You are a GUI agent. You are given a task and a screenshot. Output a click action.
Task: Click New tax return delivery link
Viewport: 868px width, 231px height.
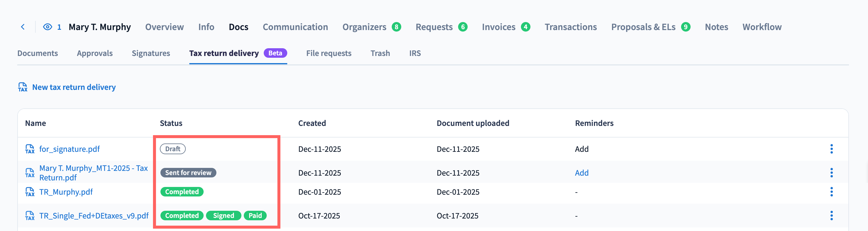click(x=74, y=87)
